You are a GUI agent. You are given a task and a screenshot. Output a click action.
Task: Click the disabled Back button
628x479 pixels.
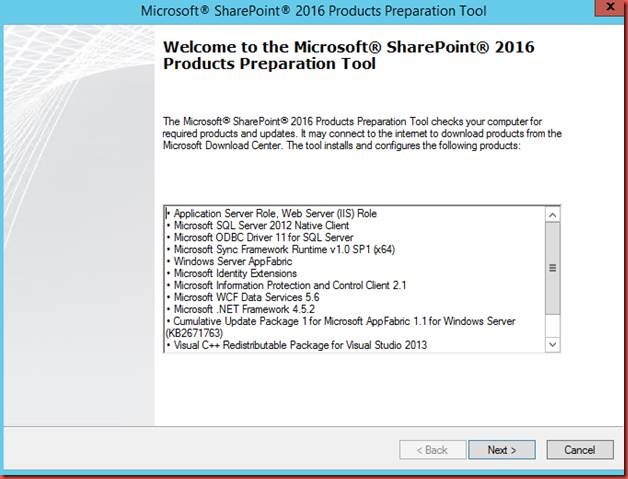pos(433,450)
